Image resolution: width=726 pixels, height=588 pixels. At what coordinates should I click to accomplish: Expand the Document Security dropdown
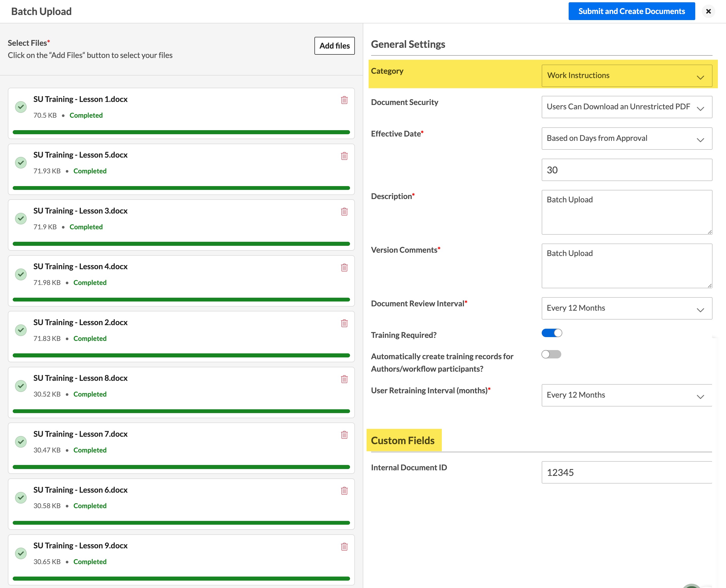[627, 107]
